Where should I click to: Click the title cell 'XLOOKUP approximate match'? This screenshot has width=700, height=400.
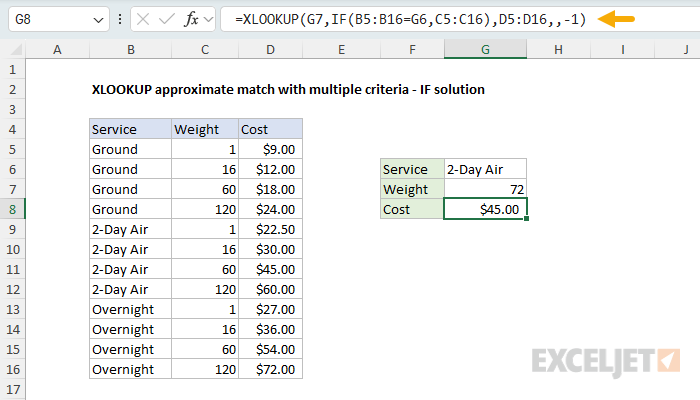(288, 89)
